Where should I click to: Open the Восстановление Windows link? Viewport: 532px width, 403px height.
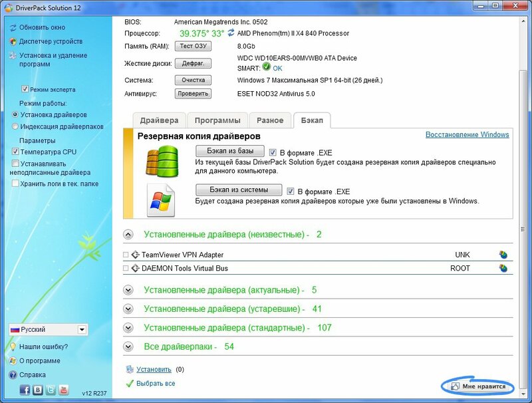pyautogui.click(x=467, y=135)
